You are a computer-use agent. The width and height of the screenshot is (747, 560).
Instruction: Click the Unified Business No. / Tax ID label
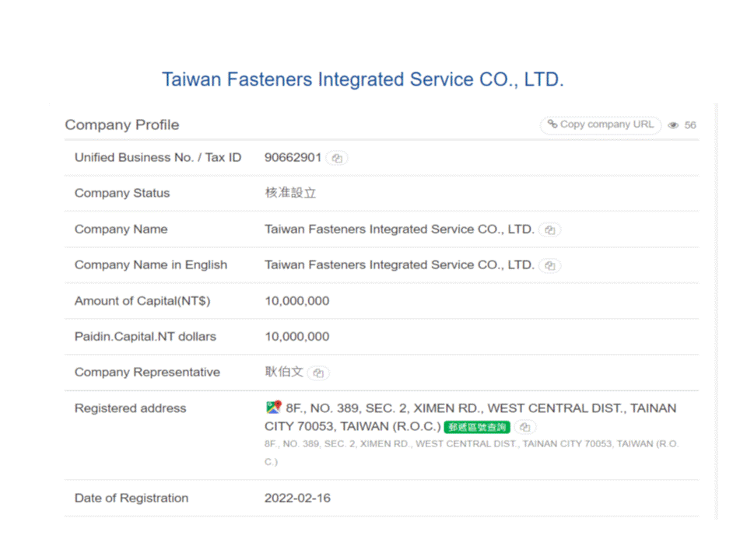158,158
